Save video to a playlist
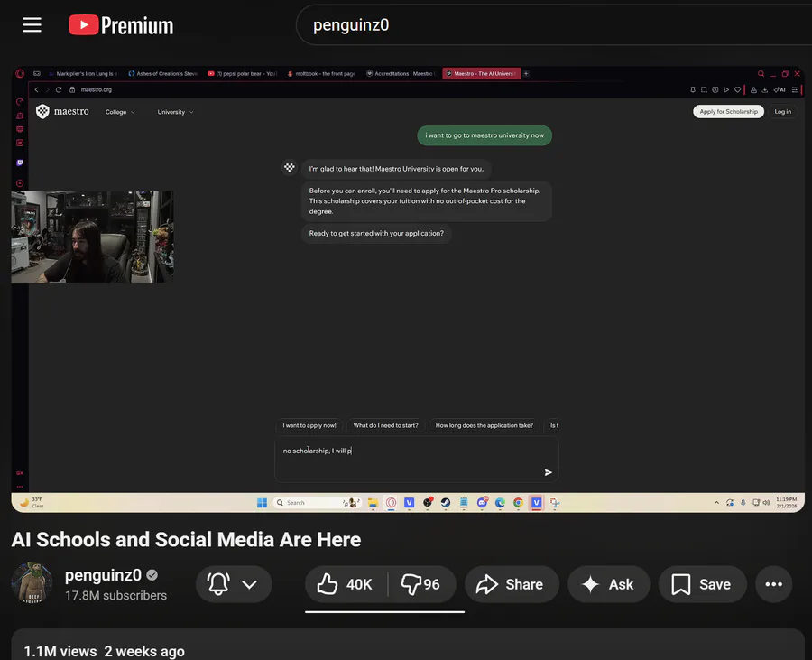The width and height of the screenshot is (812, 660). [x=702, y=584]
